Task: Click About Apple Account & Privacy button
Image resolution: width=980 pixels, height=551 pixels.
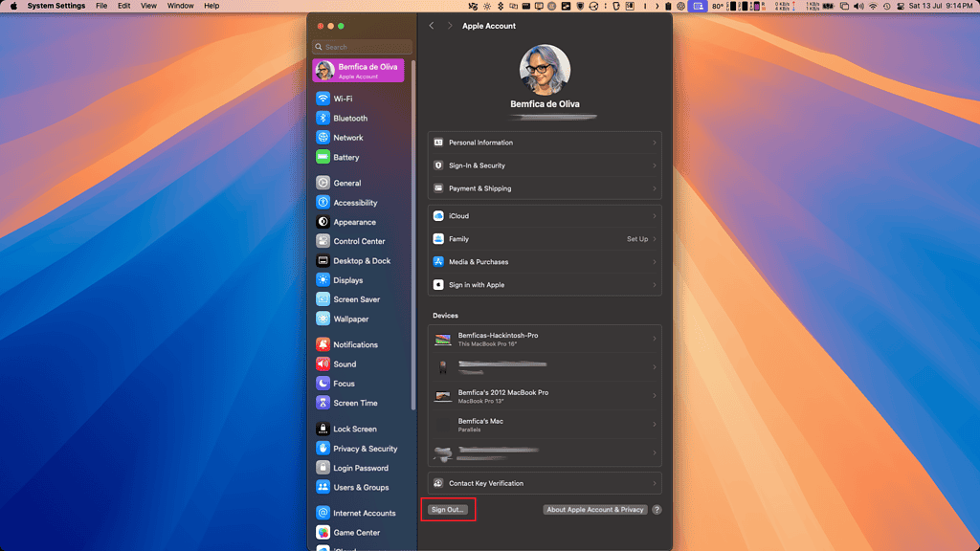Action: click(x=594, y=510)
